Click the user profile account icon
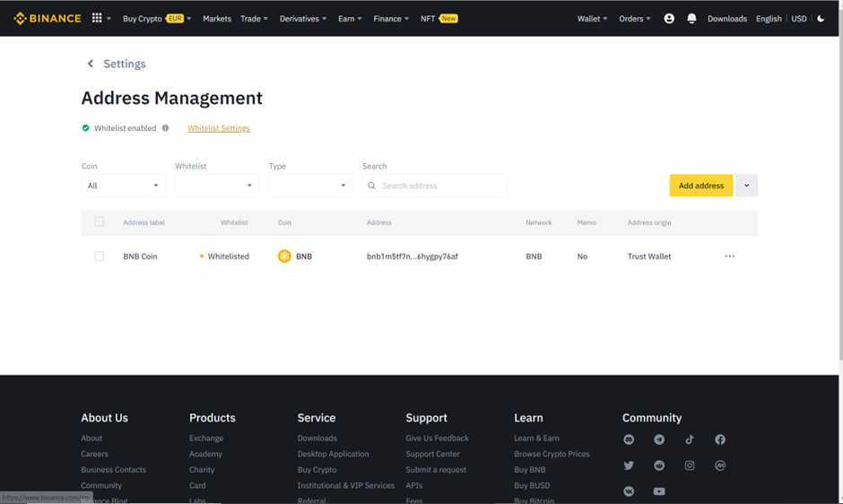 pos(669,18)
